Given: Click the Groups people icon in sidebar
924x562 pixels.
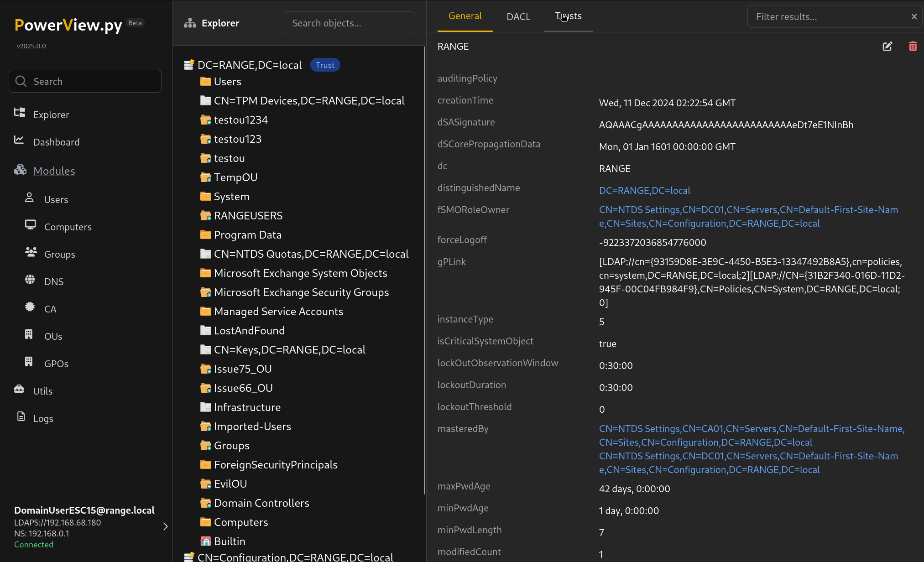Looking at the screenshot, I should coord(31,252).
